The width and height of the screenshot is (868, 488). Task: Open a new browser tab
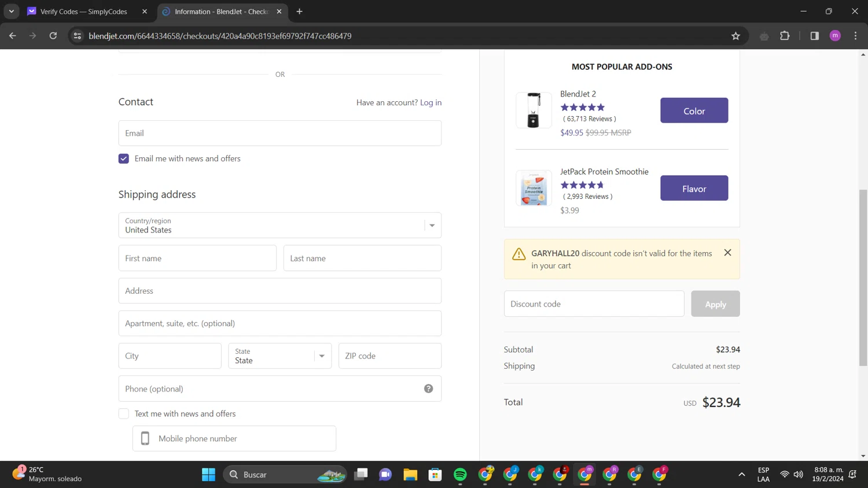pyautogui.click(x=299, y=11)
